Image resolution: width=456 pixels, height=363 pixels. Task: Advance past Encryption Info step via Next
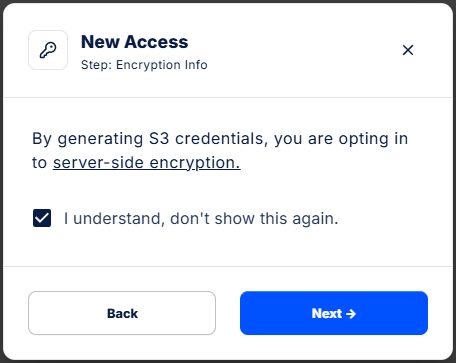coord(334,313)
